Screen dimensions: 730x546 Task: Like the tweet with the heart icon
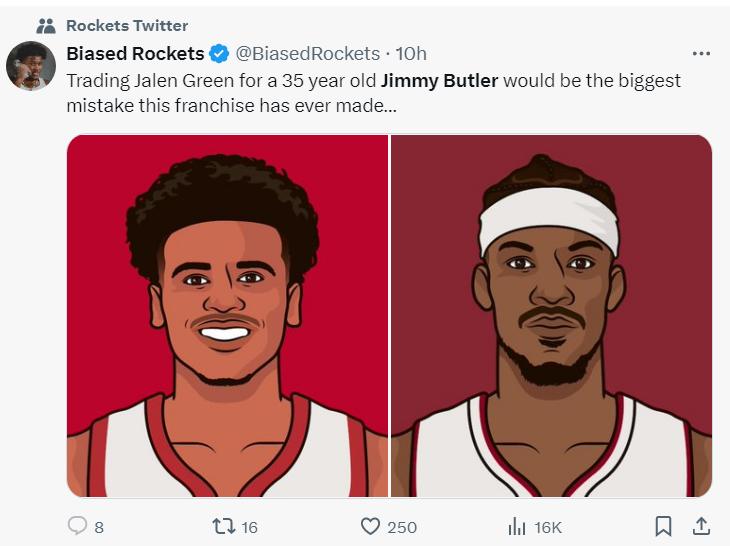(370, 526)
